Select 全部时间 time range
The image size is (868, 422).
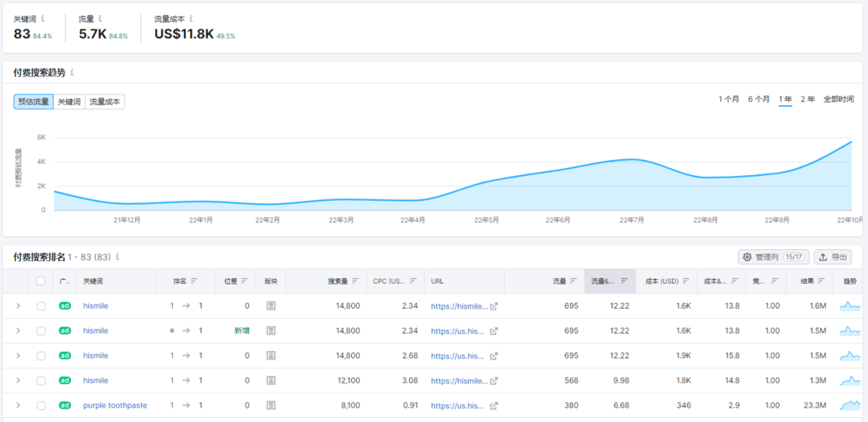tap(838, 99)
